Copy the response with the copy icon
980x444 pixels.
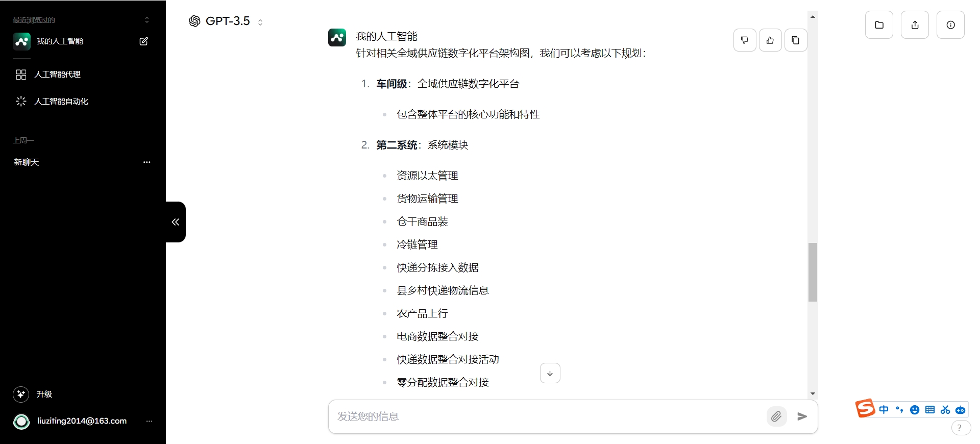click(x=796, y=40)
